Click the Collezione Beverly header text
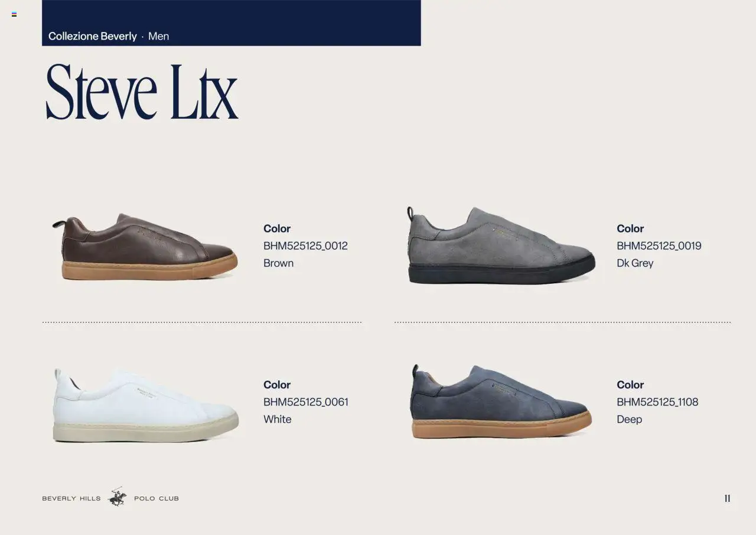This screenshot has width=756, height=535. tap(93, 36)
